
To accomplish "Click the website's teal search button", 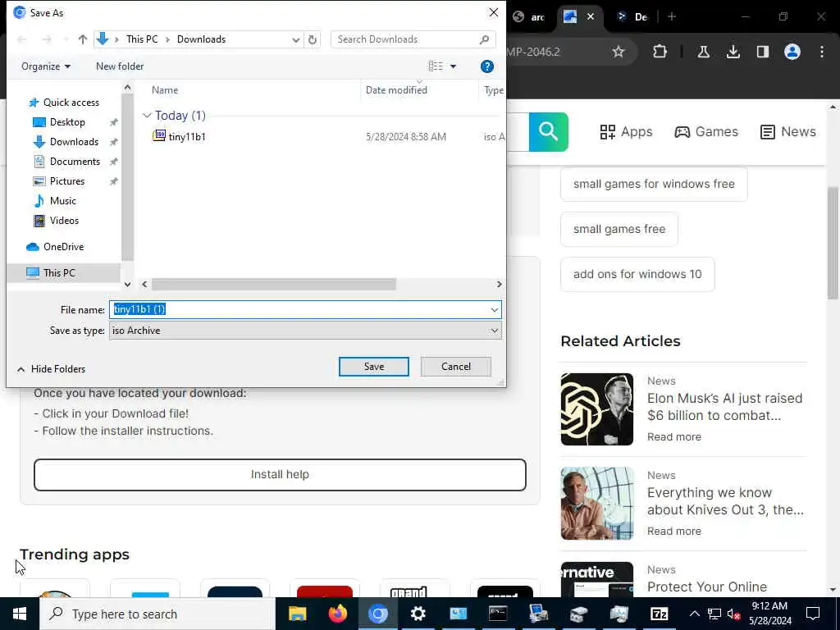I will point(549,132).
